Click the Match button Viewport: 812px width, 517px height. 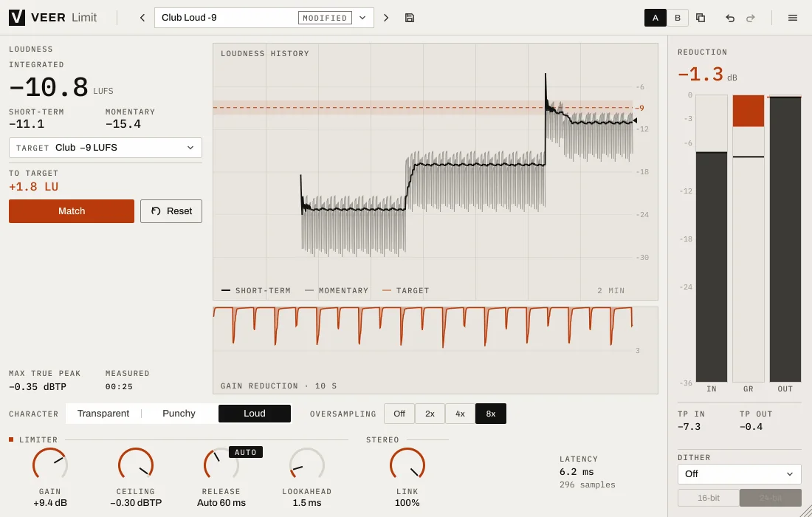point(72,211)
